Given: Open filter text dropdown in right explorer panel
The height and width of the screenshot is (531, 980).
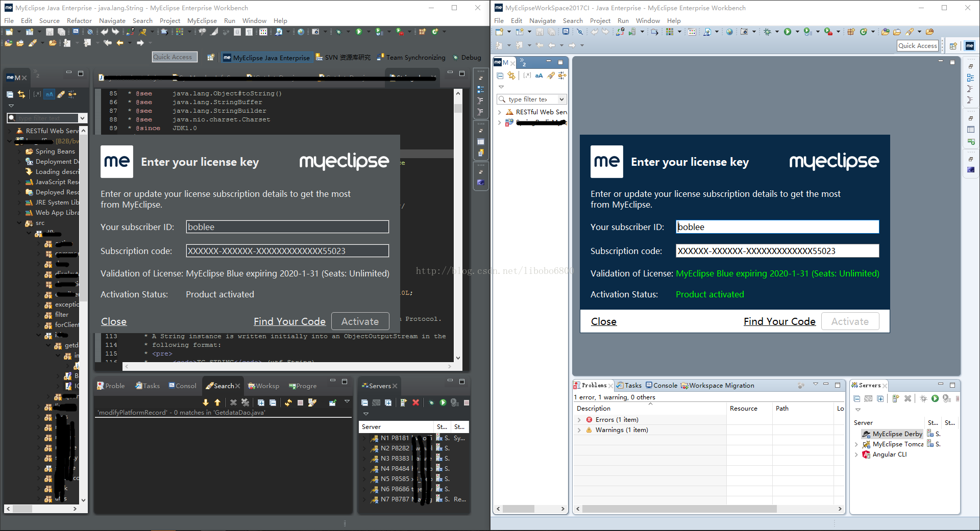Looking at the screenshot, I should pos(561,99).
